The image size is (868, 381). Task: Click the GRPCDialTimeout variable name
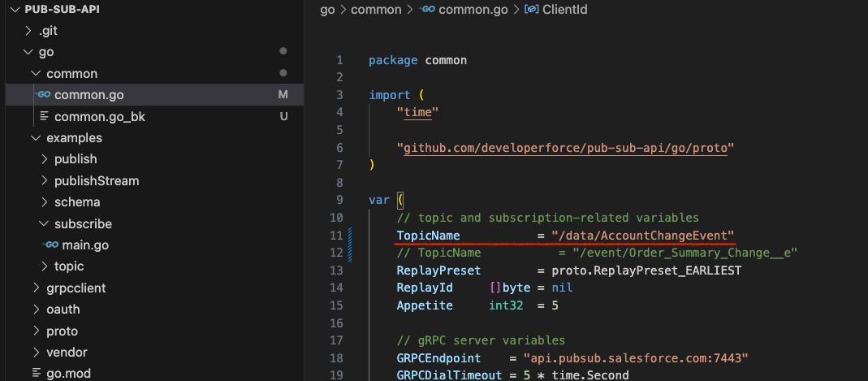[x=449, y=375]
